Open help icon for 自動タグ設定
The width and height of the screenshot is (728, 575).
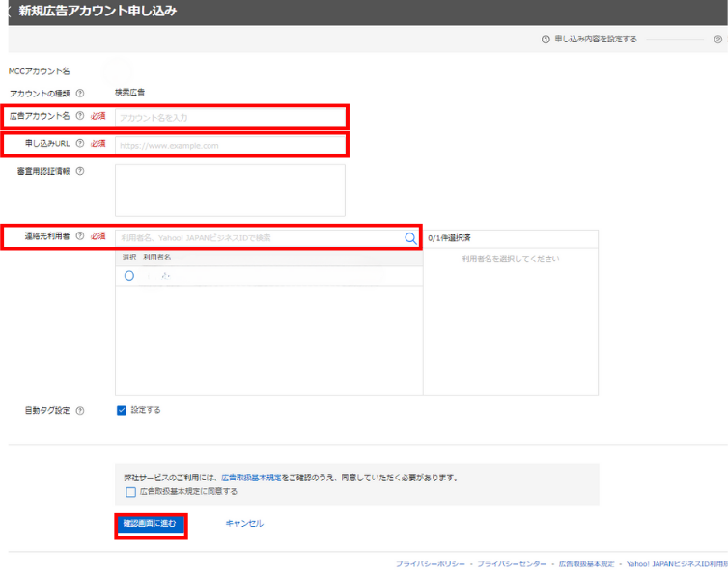click(x=80, y=410)
